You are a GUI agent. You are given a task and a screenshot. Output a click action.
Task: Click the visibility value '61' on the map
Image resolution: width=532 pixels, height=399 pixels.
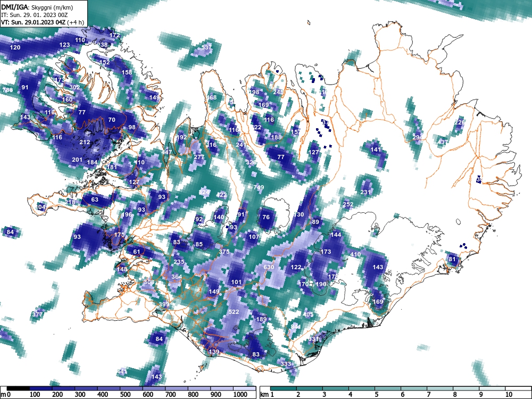click(x=136, y=252)
